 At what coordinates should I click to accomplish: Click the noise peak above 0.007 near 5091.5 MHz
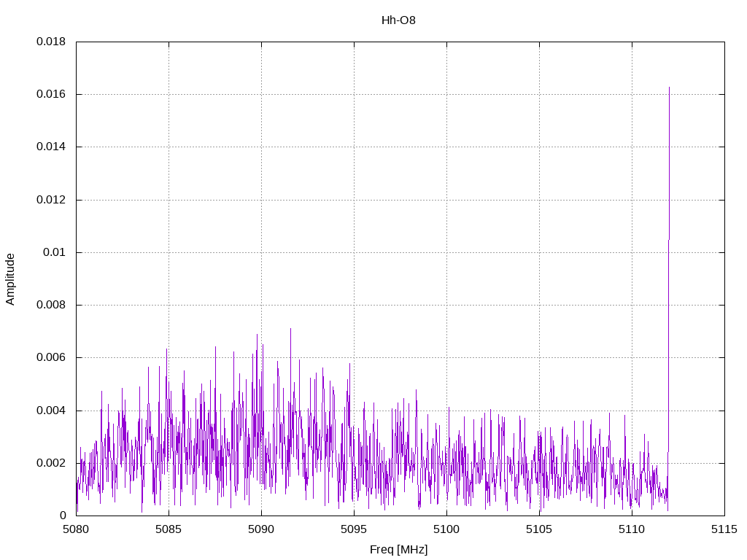point(290,329)
